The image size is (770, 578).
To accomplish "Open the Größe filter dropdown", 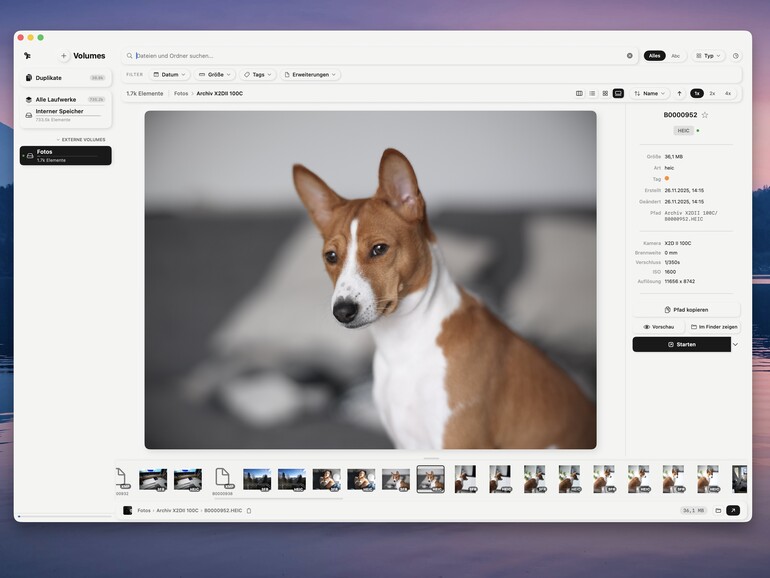I will [x=215, y=75].
